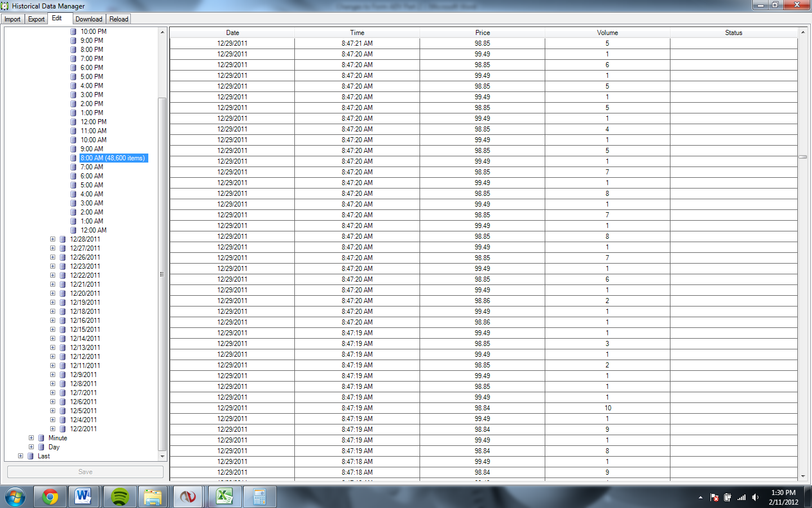Sort the table by Price column header

483,33
